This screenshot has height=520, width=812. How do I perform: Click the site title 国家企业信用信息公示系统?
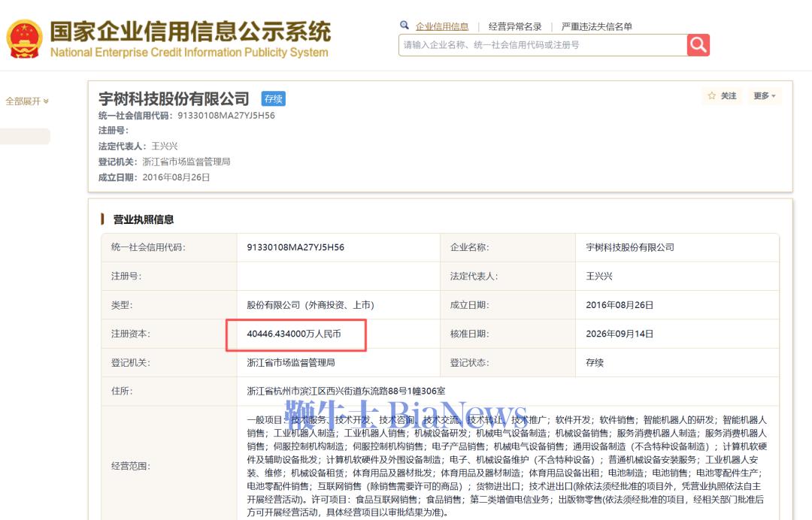point(190,32)
